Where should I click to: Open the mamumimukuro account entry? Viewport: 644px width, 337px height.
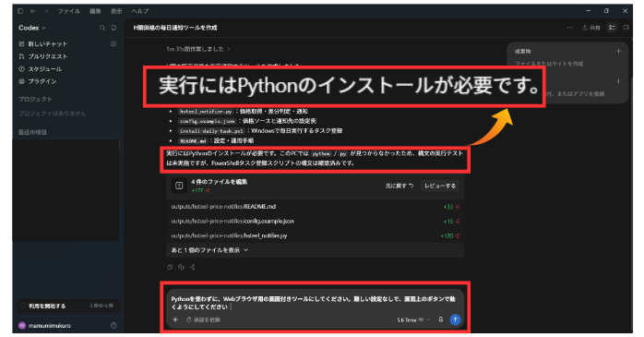click(x=44, y=326)
